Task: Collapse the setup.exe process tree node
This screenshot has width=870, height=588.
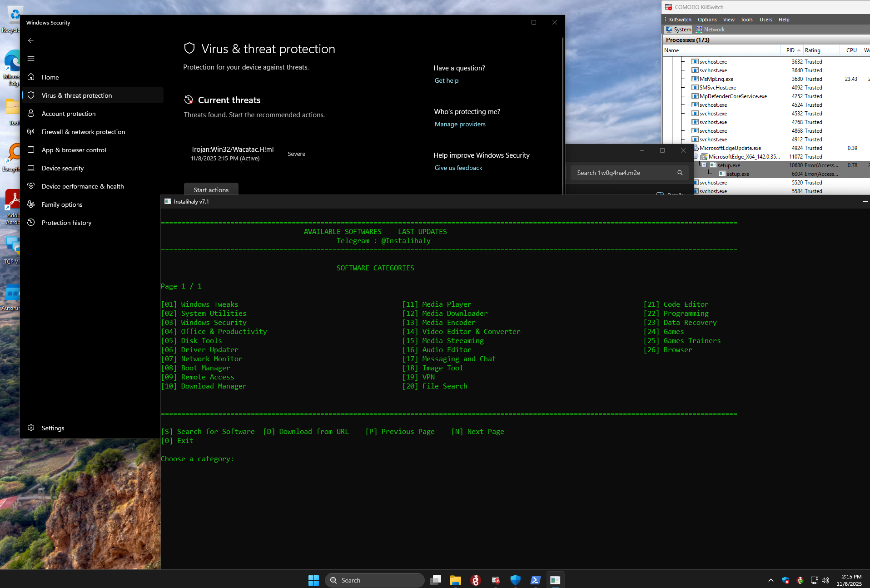Action: 704,165
